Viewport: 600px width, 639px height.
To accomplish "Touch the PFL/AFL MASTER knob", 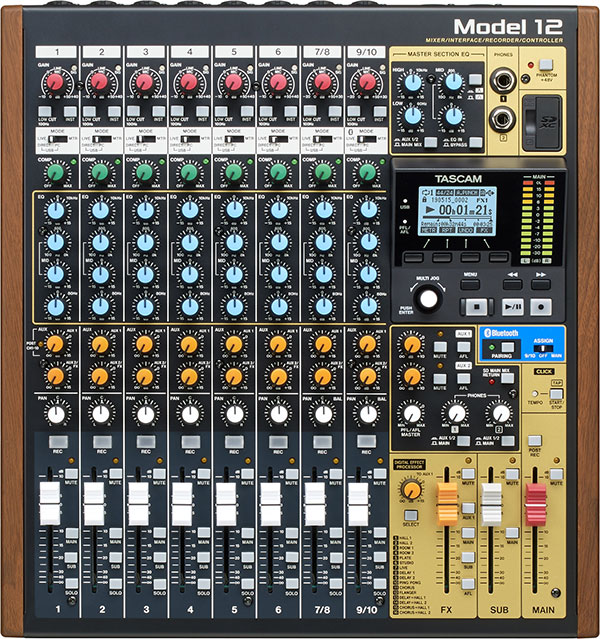I will pyautogui.click(x=412, y=414).
